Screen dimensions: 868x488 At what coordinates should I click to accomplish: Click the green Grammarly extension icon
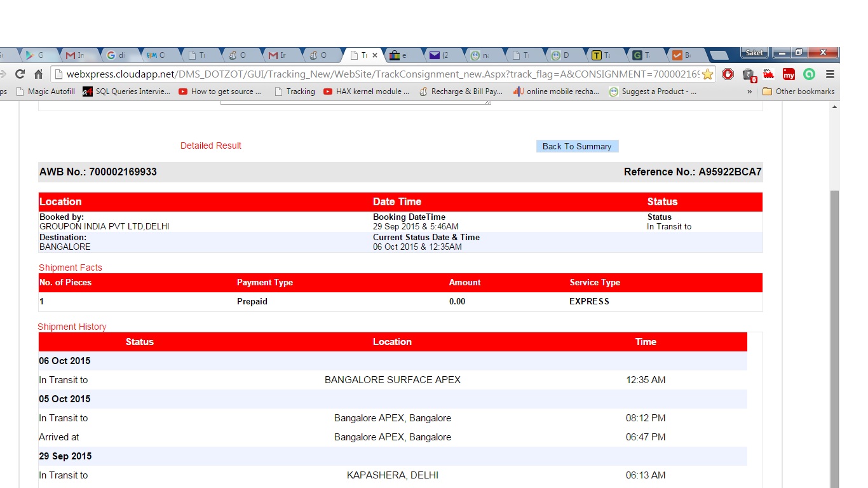tap(809, 74)
